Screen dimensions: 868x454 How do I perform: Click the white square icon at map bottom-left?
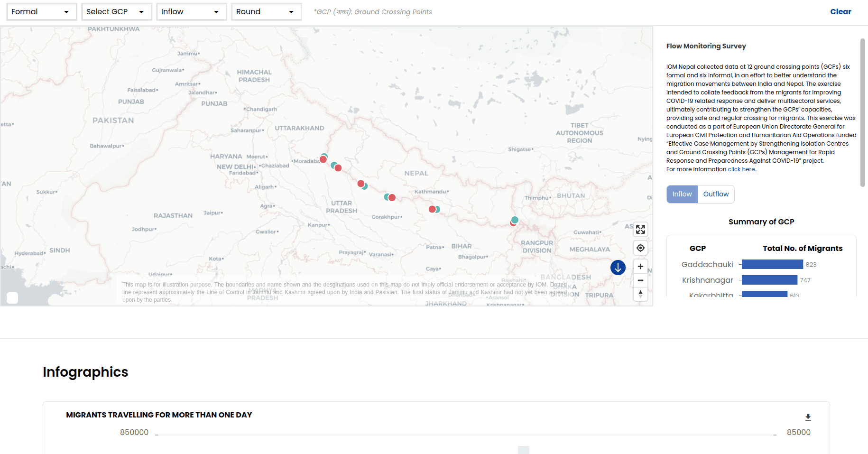12,297
